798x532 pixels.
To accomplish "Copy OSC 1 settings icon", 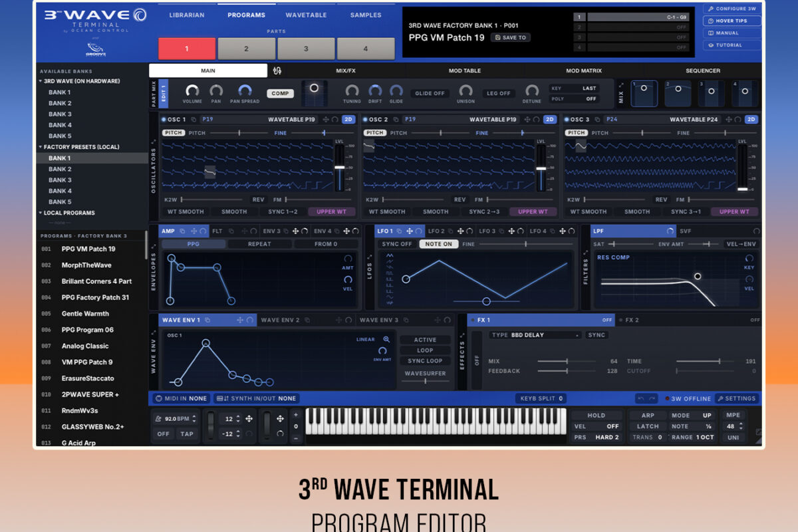I will (193, 120).
